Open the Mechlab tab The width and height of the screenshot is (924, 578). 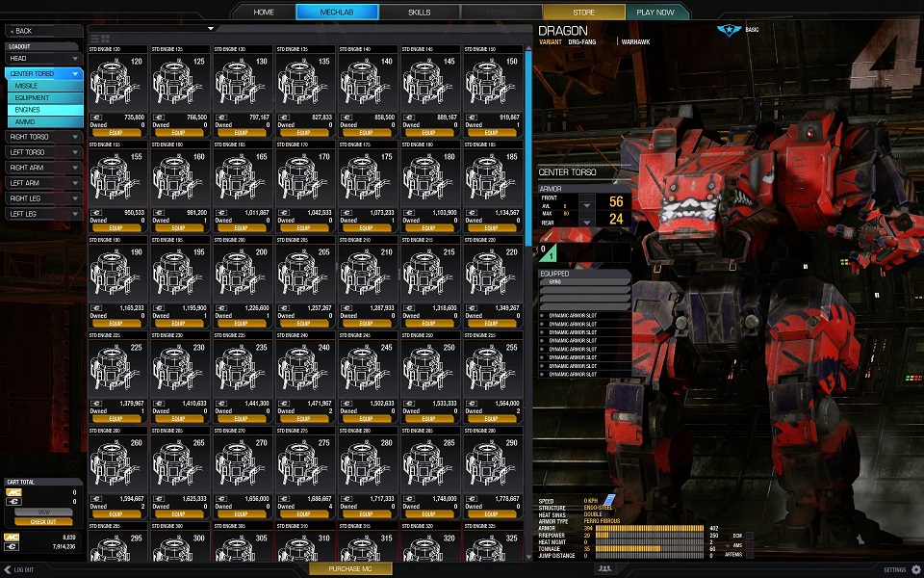(x=337, y=12)
